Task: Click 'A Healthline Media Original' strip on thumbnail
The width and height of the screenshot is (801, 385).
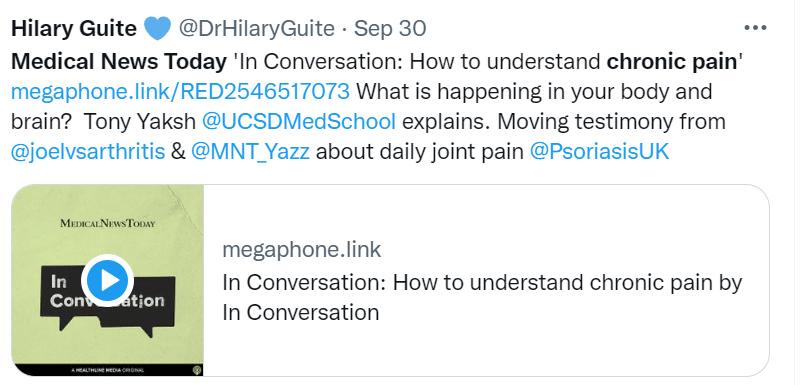Action: (x=107, y=370)
